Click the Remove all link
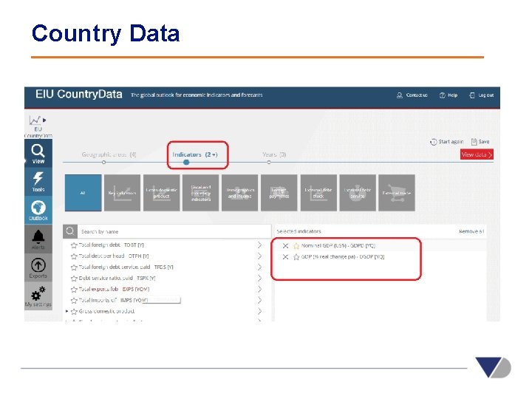 (471, 231)
